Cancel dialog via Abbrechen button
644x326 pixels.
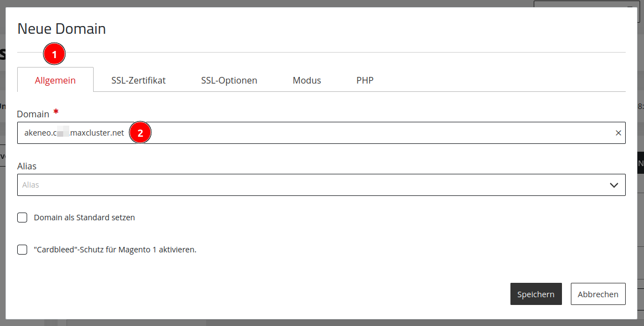pyautogui.click(x=598, y=294)
